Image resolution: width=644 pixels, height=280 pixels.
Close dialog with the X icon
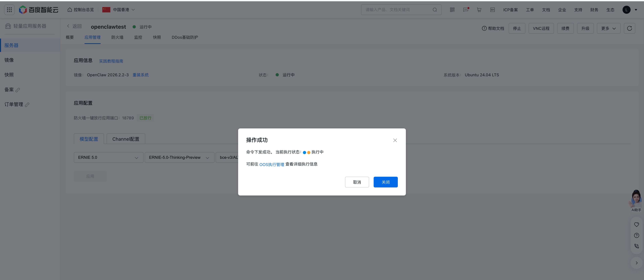395,140
